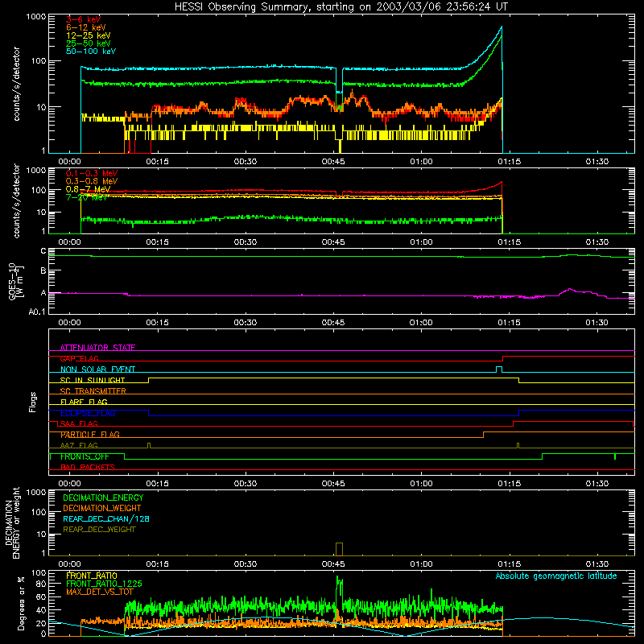Screen dimensions: 644x644
Task: Click the 'DECIMATION_ENERGY' legend label
Action: [x=103, y=497]
